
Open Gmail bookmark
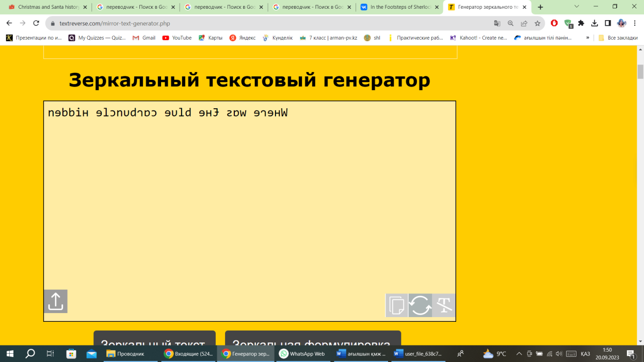[144, 38]
